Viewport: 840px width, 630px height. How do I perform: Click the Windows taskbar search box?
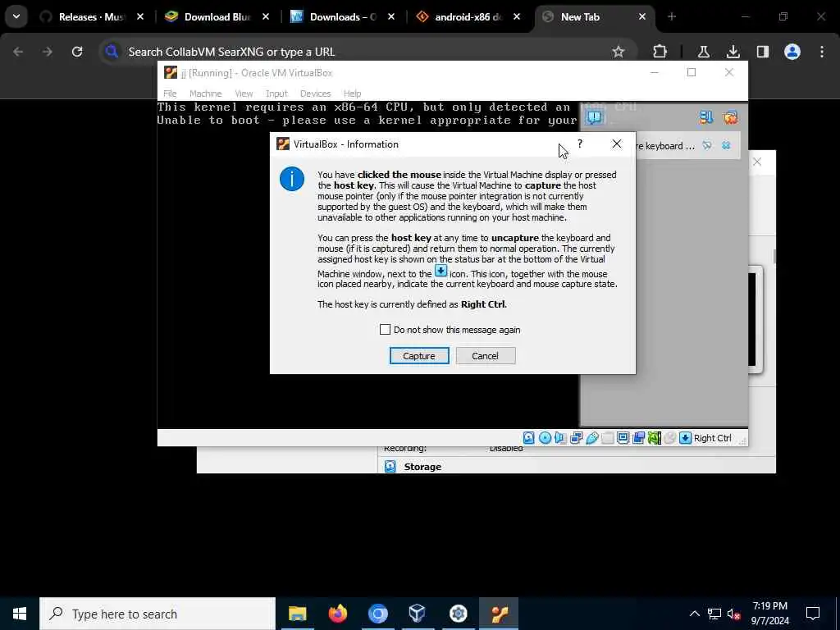(157, 614)
